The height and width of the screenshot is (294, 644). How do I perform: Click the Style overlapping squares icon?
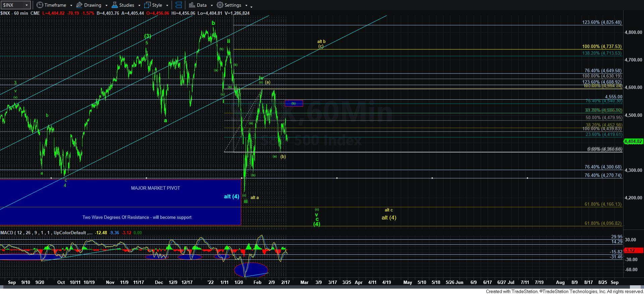(147, 5)
